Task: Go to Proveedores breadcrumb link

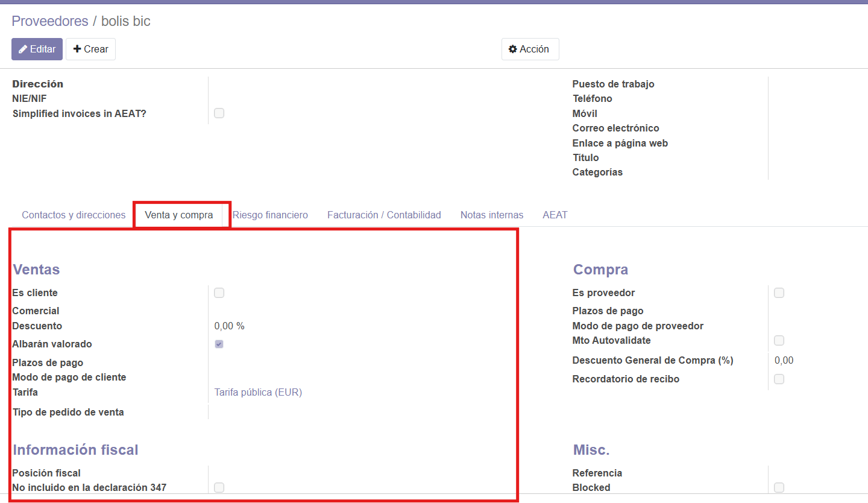Action: [x=50, y=21]
